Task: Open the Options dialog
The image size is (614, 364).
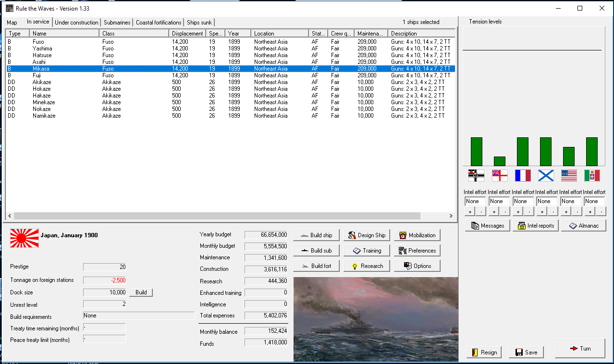Action: [x=417, y=266]
